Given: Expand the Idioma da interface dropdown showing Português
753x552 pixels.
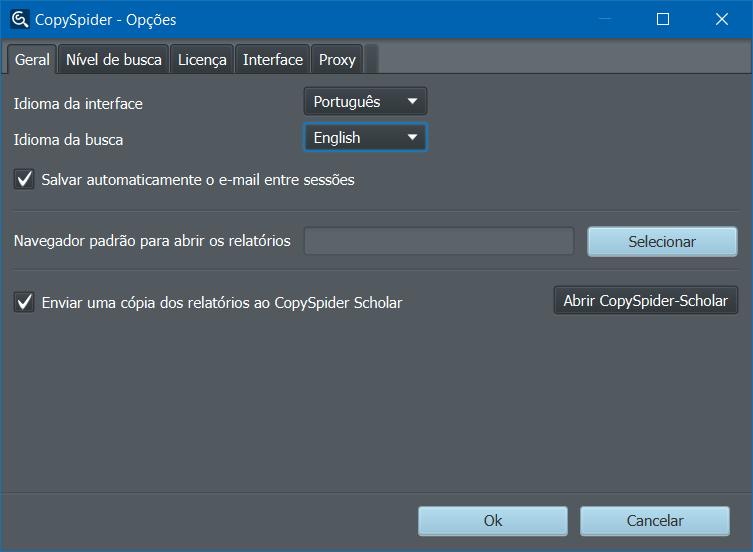Looking at the screenshot, I should coord(365,101).
